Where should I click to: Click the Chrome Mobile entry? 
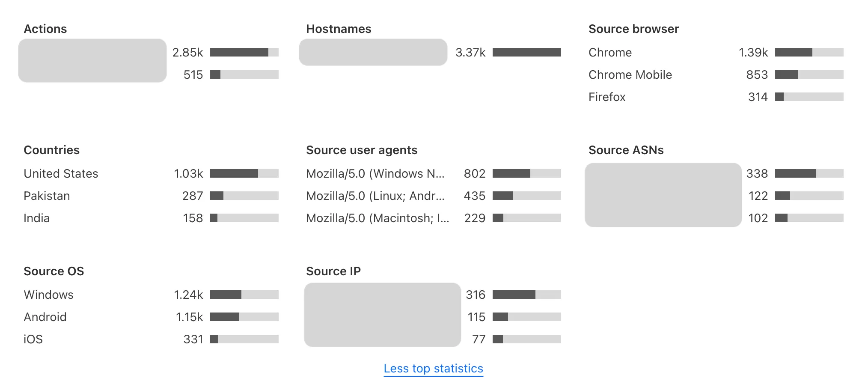pyautogui.click(x=630, y=74)
